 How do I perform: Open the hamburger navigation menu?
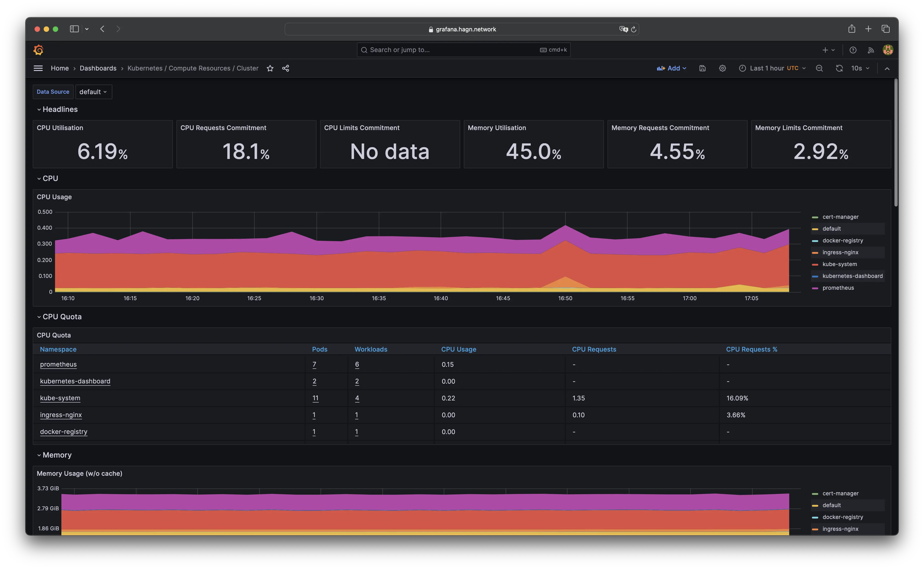pyautogui.click(x=38, y=68)
